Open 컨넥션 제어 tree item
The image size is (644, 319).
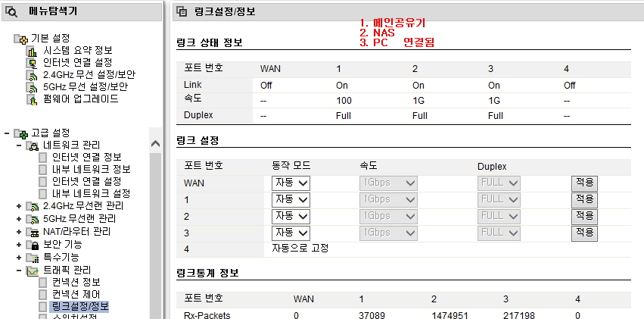pyautogui.click(x=76, y=294)
